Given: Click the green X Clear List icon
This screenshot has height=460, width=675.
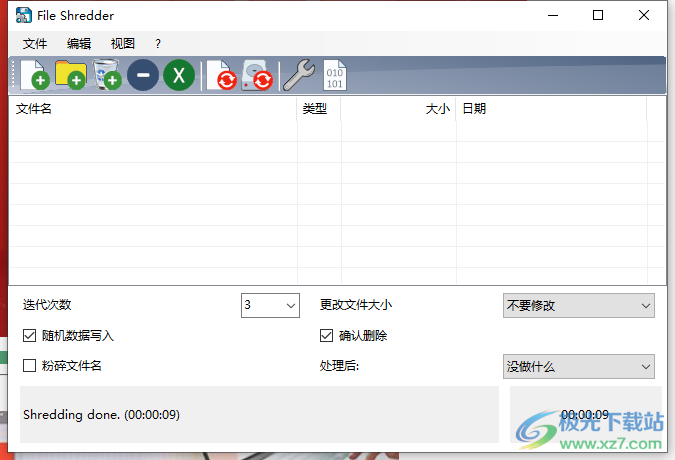Looking at the screenshot, I should tap(179, 75).
